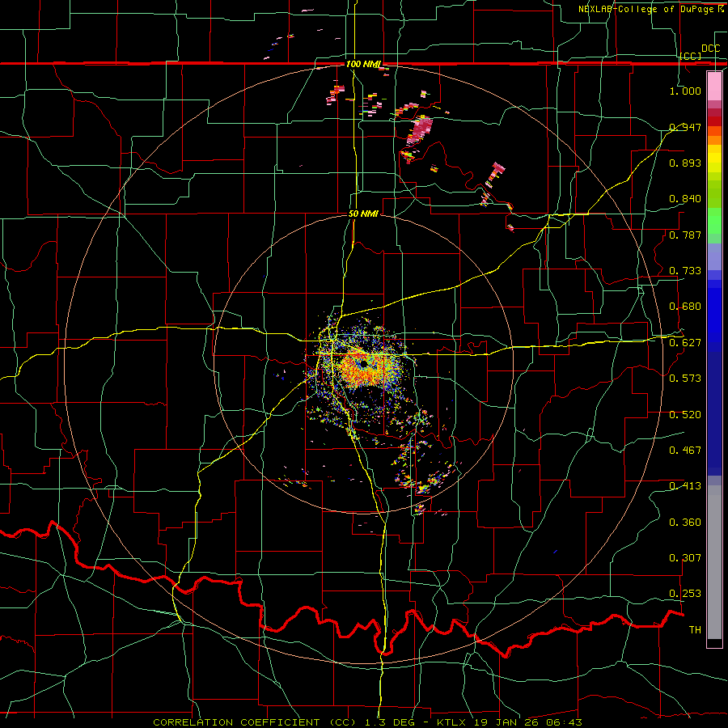Click the 19 JAN 26 date text
The width and height of the screenshot is (728, 728).
508,722
